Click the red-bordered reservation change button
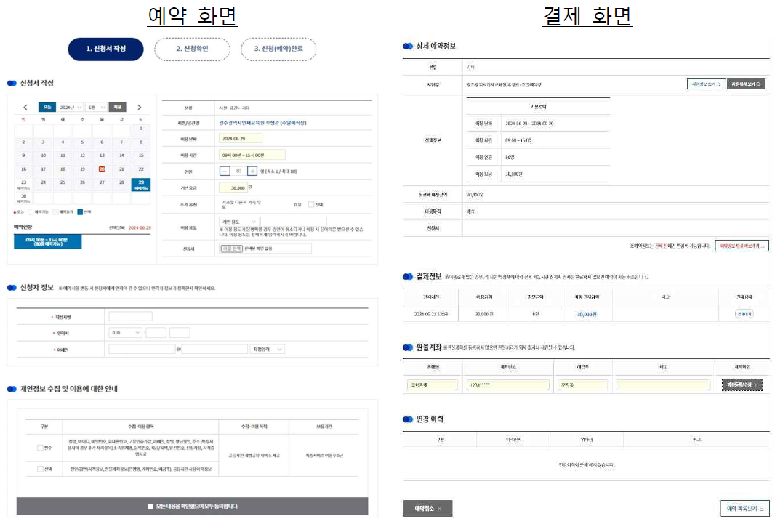 742,246
